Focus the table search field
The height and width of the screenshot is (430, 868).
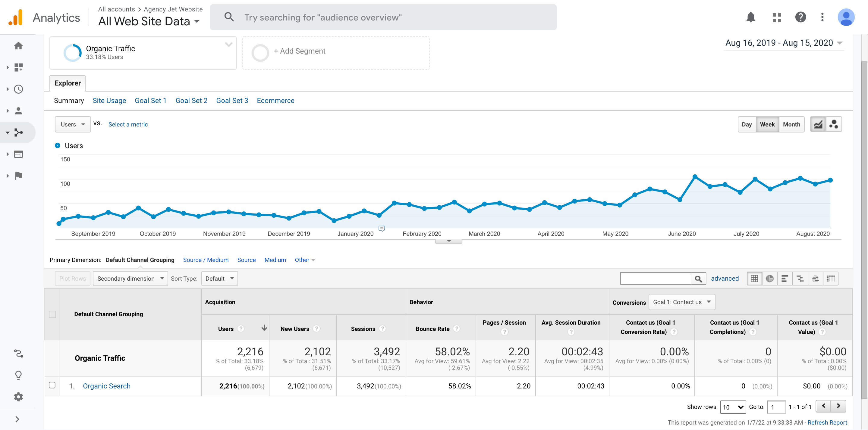point(656,279)
